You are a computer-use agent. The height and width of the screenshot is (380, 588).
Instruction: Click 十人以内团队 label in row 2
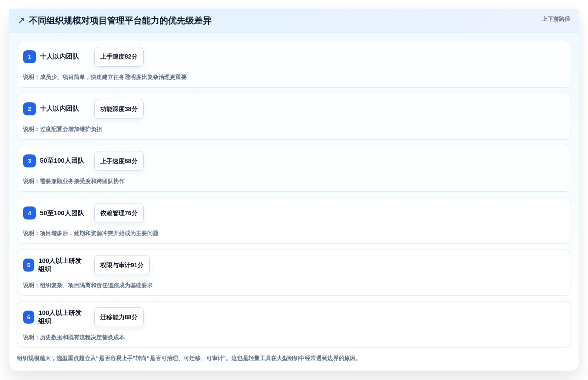(59, 108)
